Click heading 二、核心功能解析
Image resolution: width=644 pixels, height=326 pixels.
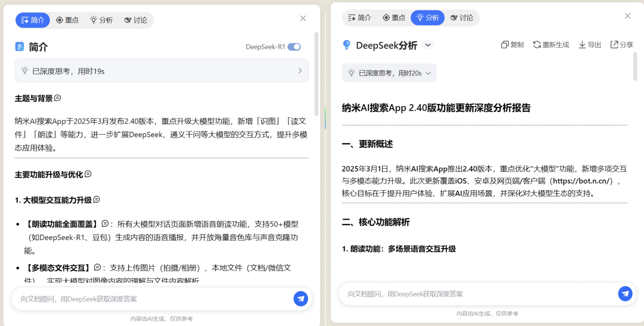tap(376, 222)
